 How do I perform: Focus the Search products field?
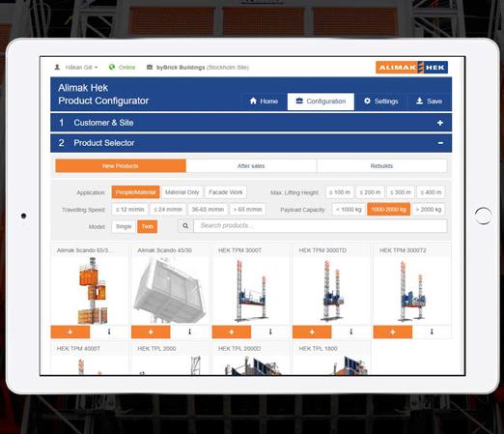321,226
